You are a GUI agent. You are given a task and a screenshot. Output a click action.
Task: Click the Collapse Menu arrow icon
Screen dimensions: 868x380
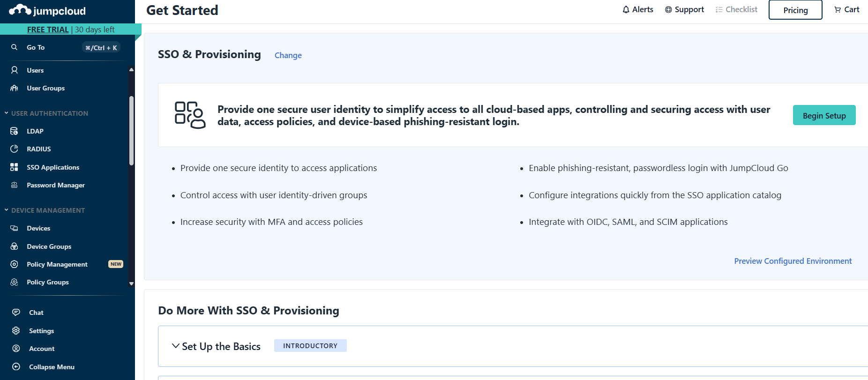[x=16, y=367]
